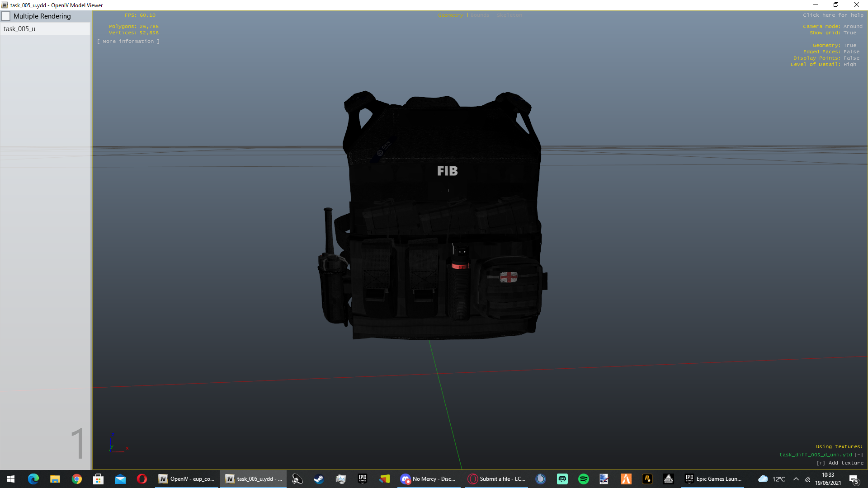
Task: Open Steam from the taskbar
Action: [x=319, y=479]
